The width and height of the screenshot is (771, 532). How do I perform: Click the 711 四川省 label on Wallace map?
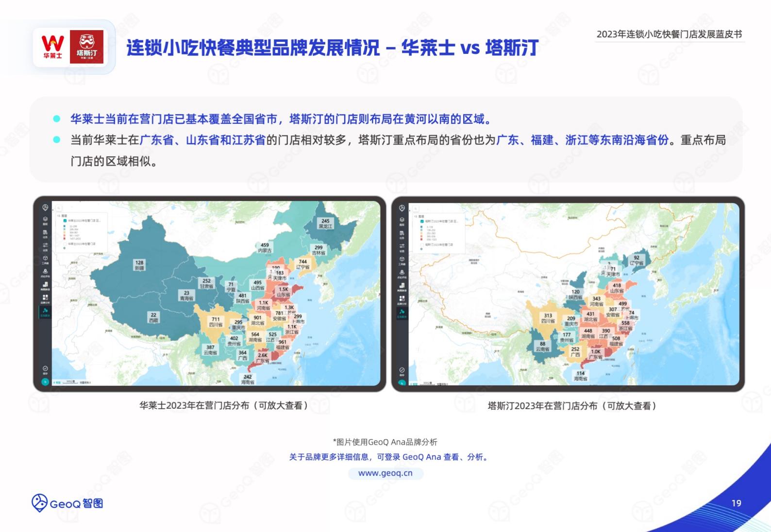(216, 322)
